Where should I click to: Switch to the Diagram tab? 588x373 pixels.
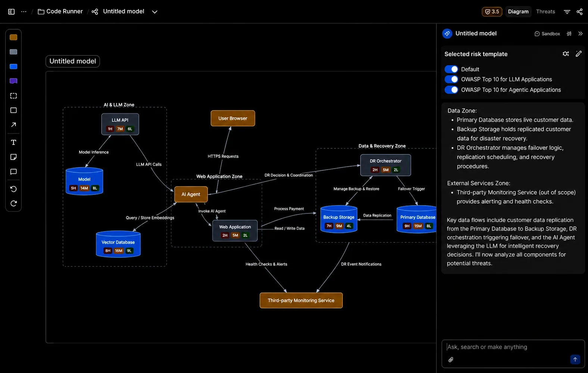[x=518, y=12]
